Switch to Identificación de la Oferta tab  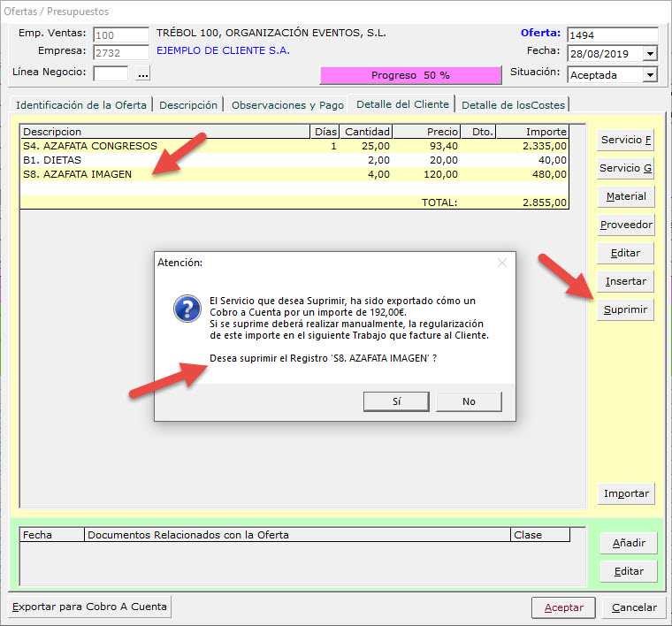pos(81,105)
